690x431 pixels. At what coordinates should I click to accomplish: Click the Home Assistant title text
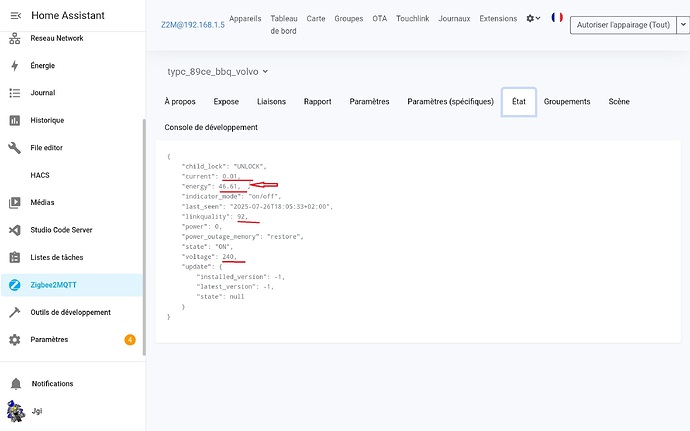tap(68, 15)
